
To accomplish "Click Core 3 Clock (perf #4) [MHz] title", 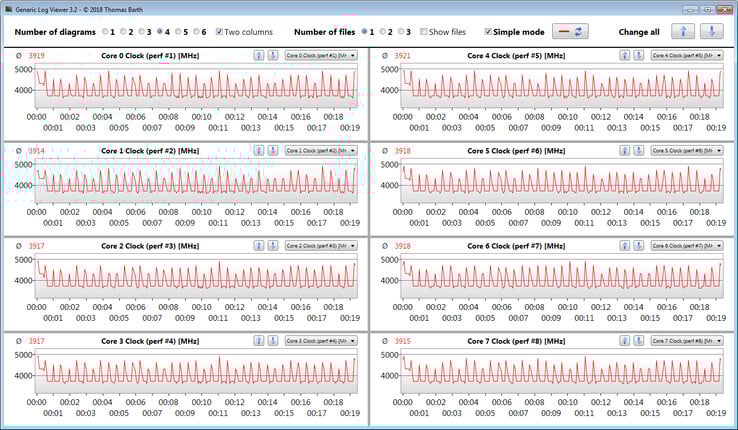I will coord(150,341).
